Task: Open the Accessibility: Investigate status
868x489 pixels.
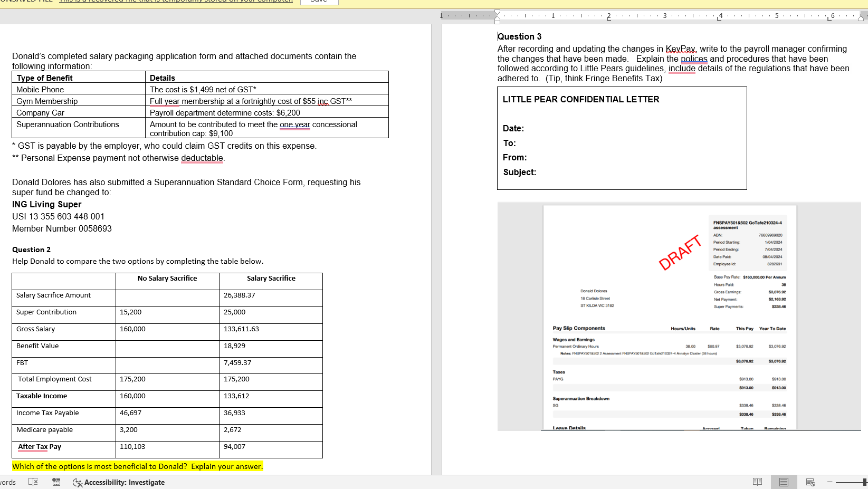Action: click(119, 482)
